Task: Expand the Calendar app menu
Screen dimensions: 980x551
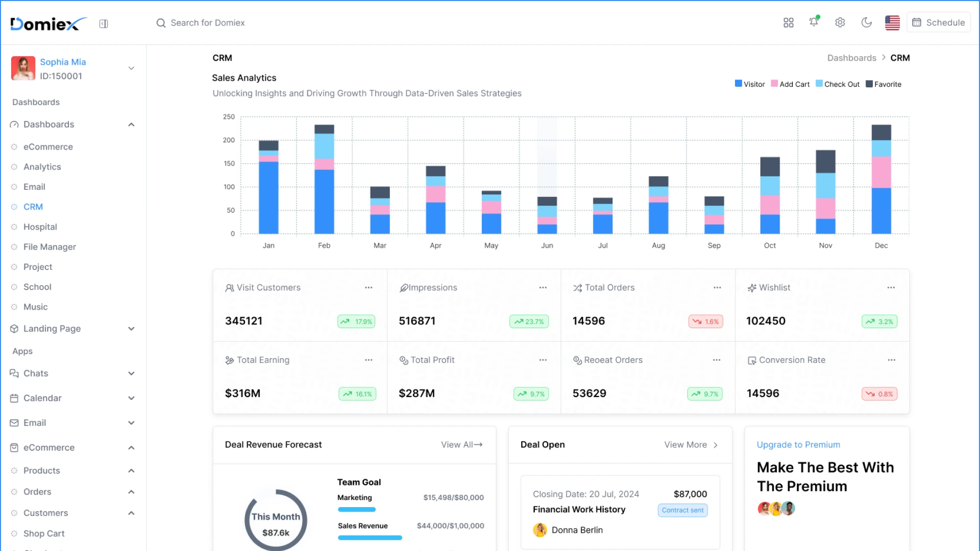Action: (131, 398)
